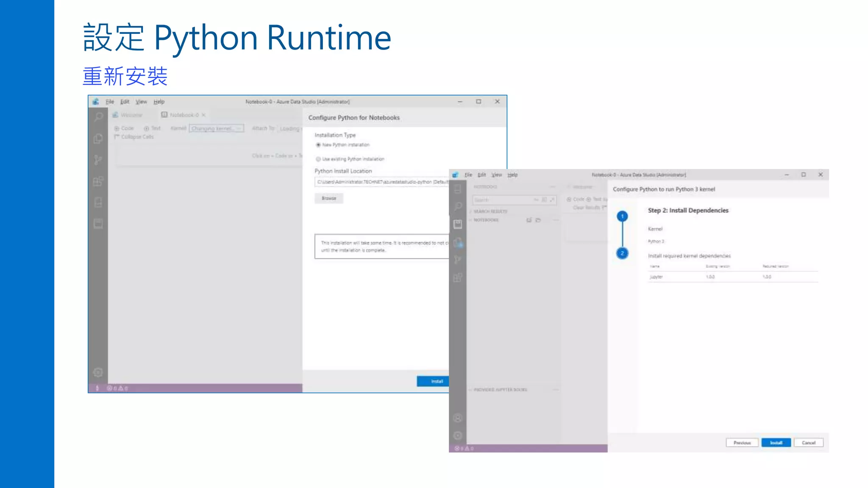Click Open Folder icon in NOTEBOOKS section header
868x488 pixels.
(538, 220)
